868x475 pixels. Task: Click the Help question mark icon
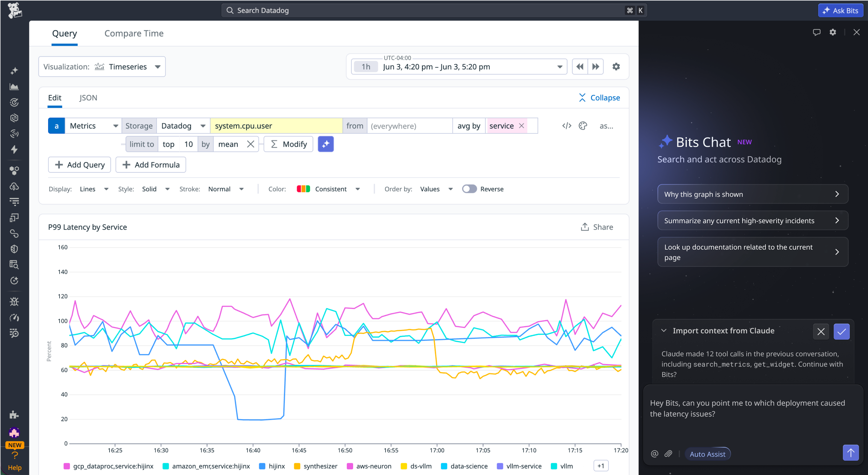15,456
